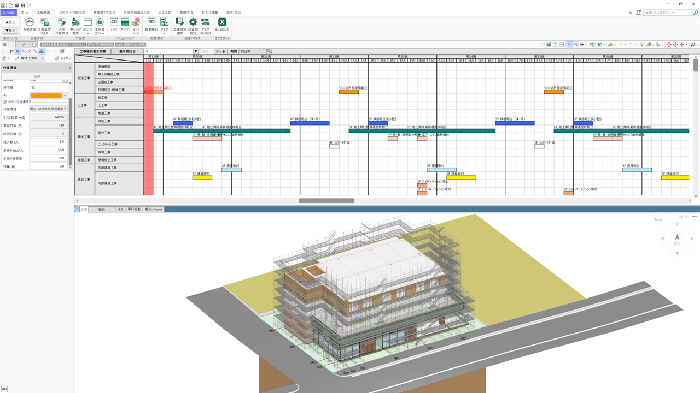Toggle the highlighted view button in right toolbar
700x393 pixels.
coord(569,45)
